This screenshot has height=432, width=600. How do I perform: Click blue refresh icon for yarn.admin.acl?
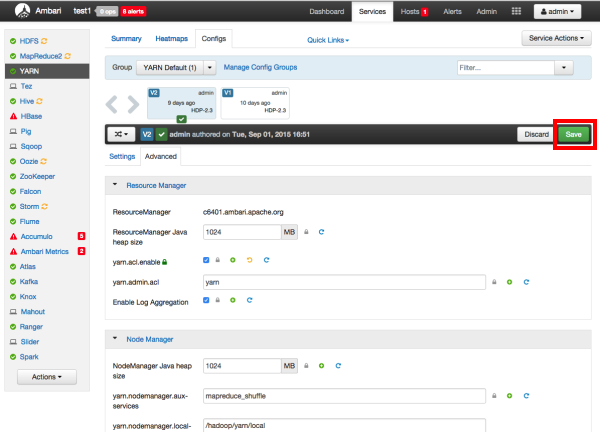coord(526,282)
